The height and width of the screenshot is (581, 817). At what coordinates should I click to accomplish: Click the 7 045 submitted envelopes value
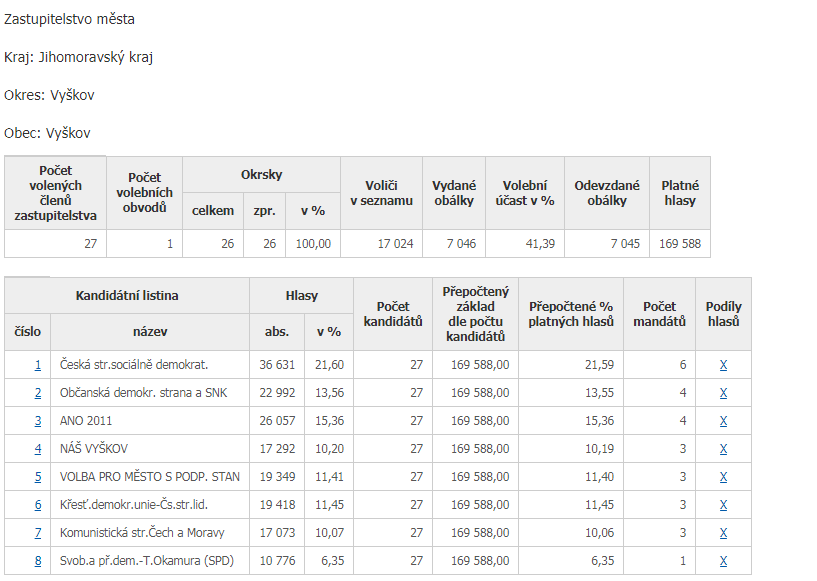(625, 244)
